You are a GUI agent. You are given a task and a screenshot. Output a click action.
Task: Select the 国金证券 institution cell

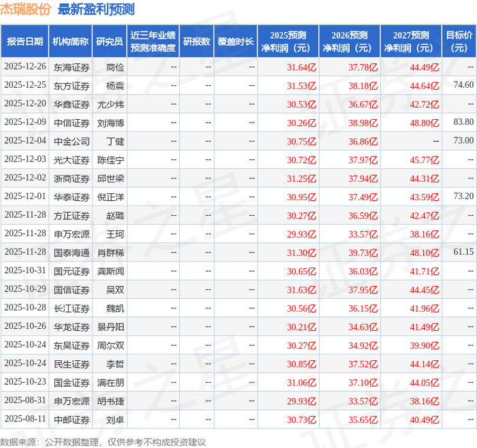click(72, 383)
